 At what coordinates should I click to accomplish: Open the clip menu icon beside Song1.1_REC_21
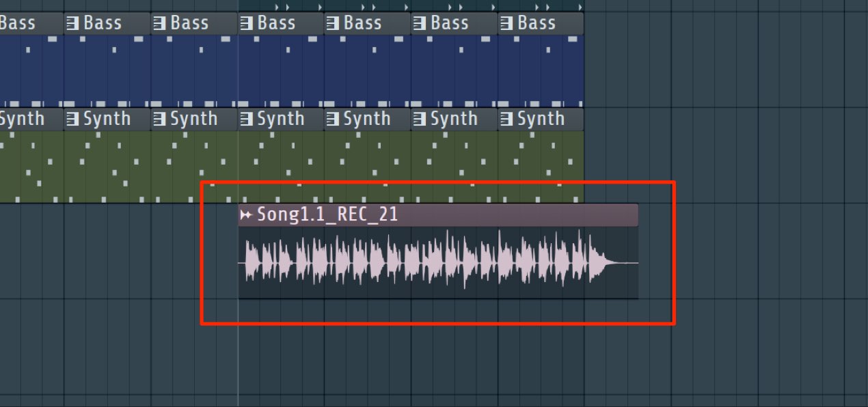point(246,215)
